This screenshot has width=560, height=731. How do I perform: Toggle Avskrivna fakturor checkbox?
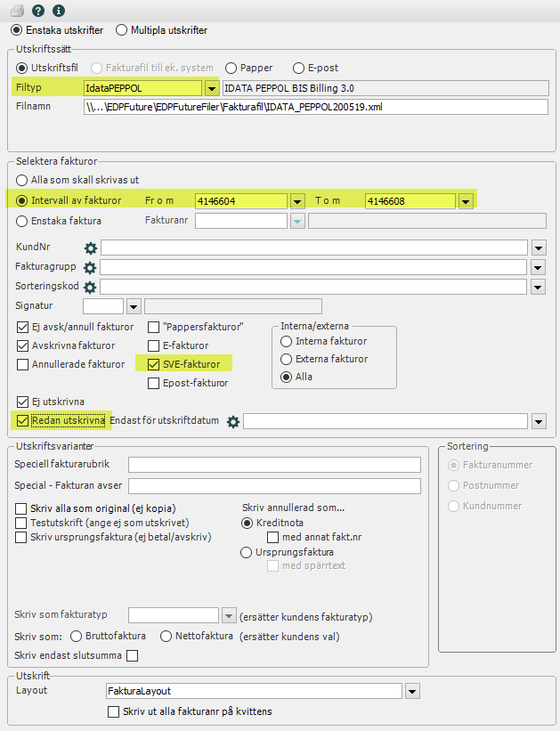click(x=22, y=346)
